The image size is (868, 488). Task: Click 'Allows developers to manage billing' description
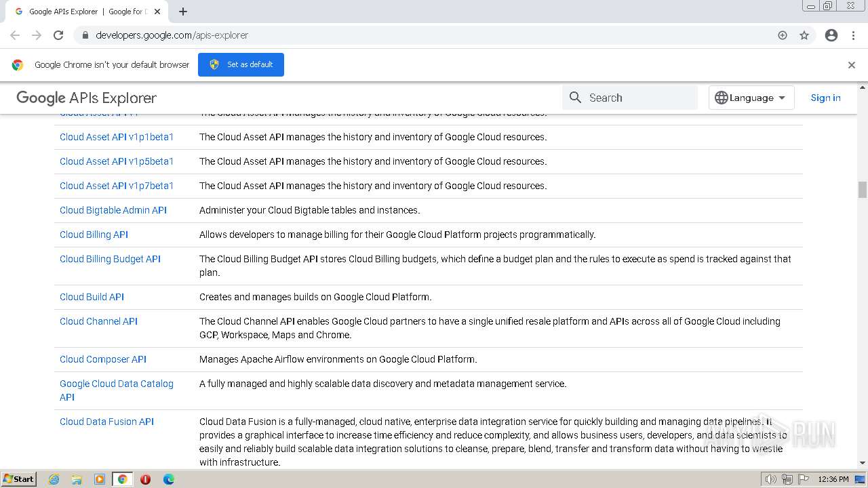[x=397, y=235]
